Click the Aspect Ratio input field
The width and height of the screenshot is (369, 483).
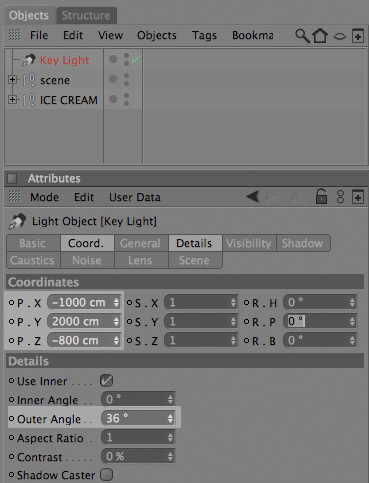click(x=138, y=437)
